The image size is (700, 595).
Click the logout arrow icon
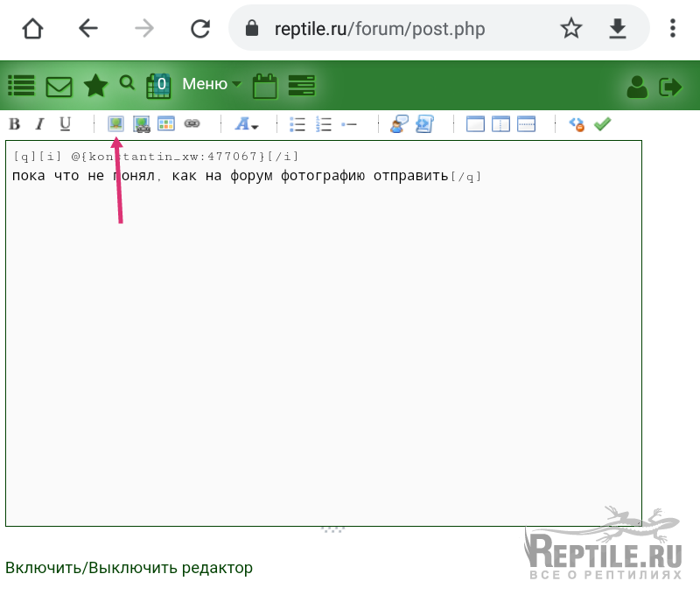[x=671, y=86]
